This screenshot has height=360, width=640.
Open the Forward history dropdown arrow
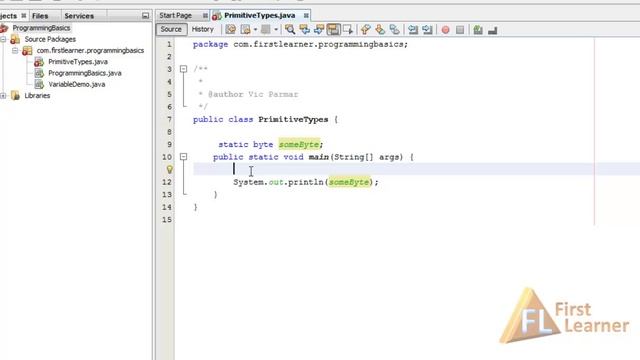[x=276, y=30]
